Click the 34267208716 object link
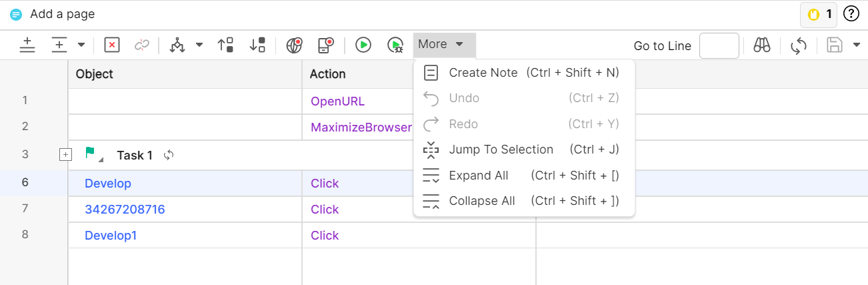868x285 pixels. click(125, 210)
